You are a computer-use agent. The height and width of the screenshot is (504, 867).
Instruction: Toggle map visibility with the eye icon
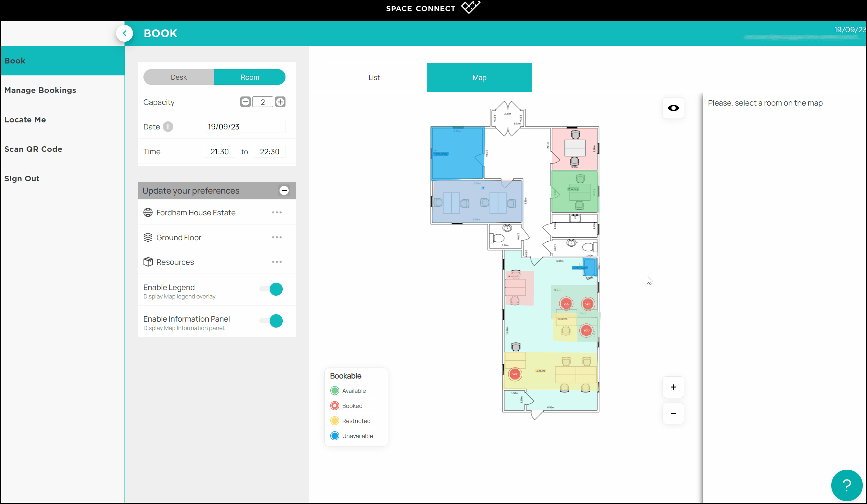pyautogui.click(x=673, y=108)
